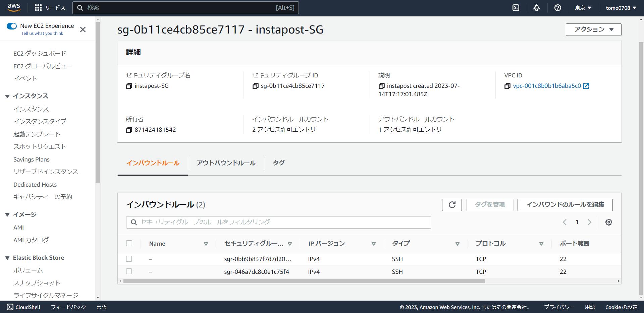Open the AWS services grid menu

click(38, 7)
